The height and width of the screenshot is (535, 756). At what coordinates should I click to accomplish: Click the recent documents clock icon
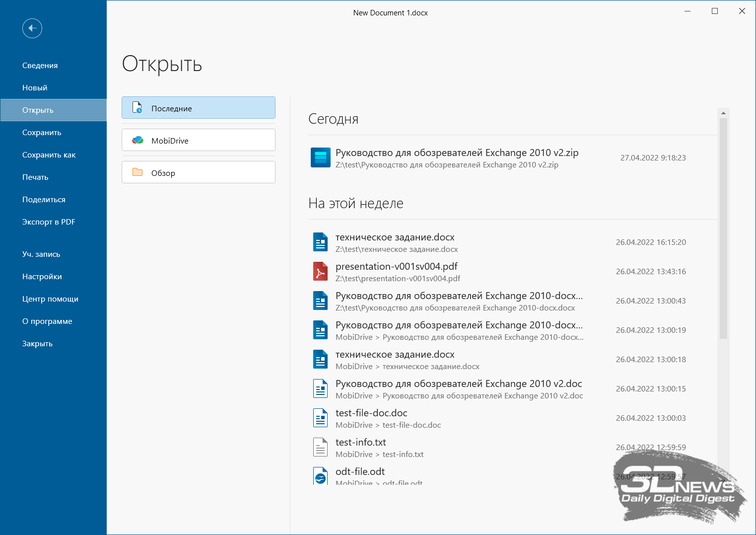[x=137, y=107]
